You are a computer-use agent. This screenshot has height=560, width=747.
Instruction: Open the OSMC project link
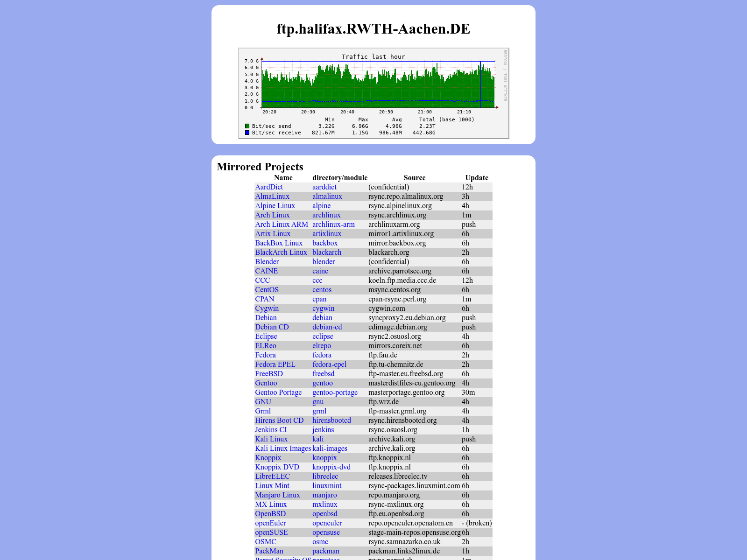point(266,542)
